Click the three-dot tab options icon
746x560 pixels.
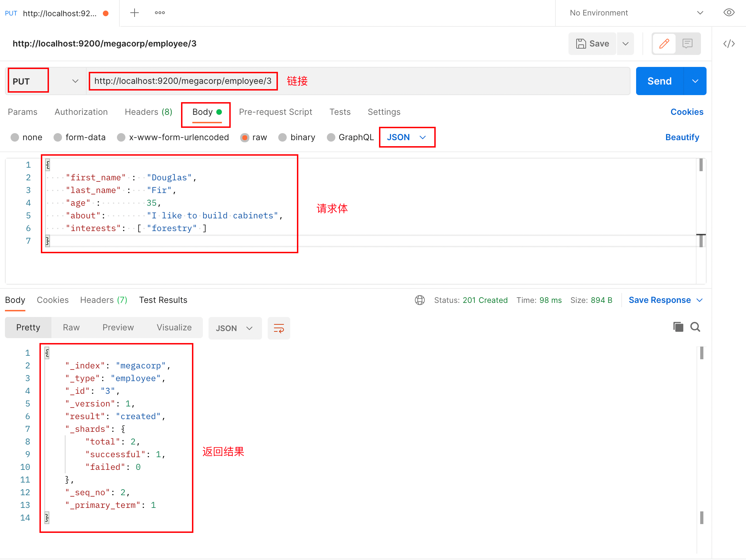coord(160,13)
